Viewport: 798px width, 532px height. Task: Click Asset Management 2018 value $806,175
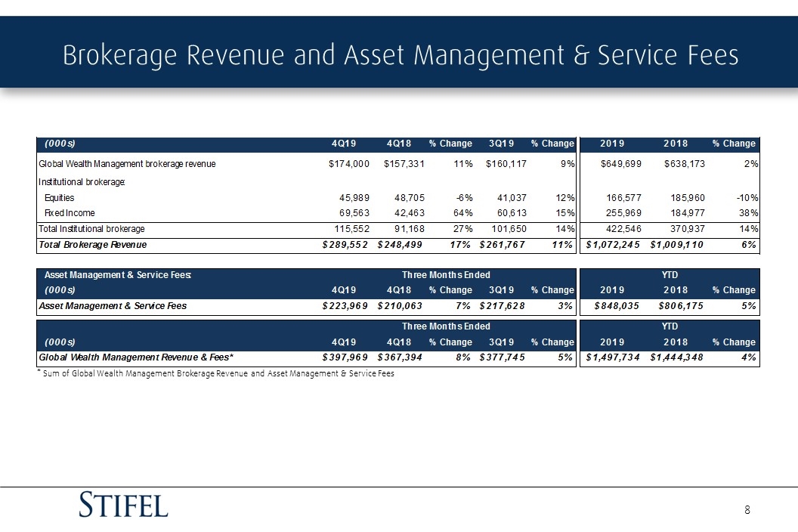pos(680,306)
